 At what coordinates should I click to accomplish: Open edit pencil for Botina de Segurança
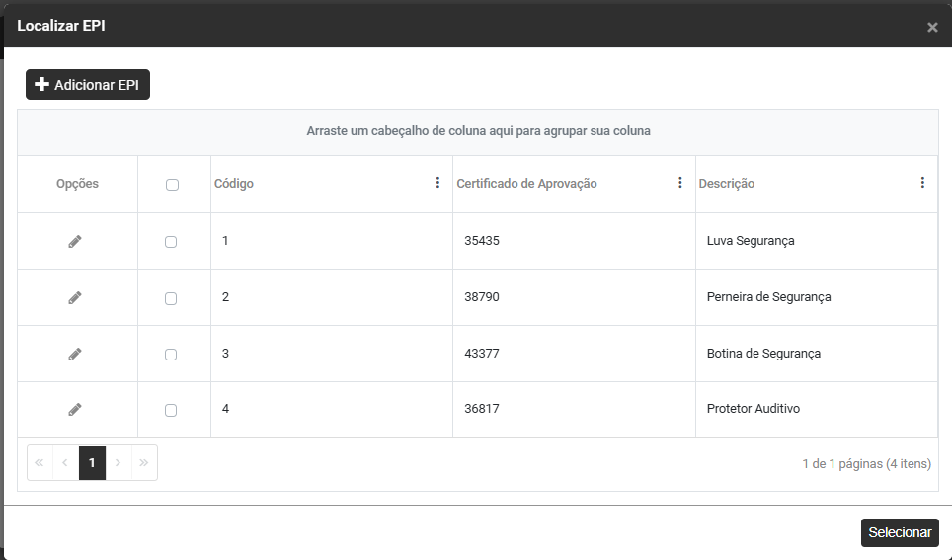tap(75, 354)
